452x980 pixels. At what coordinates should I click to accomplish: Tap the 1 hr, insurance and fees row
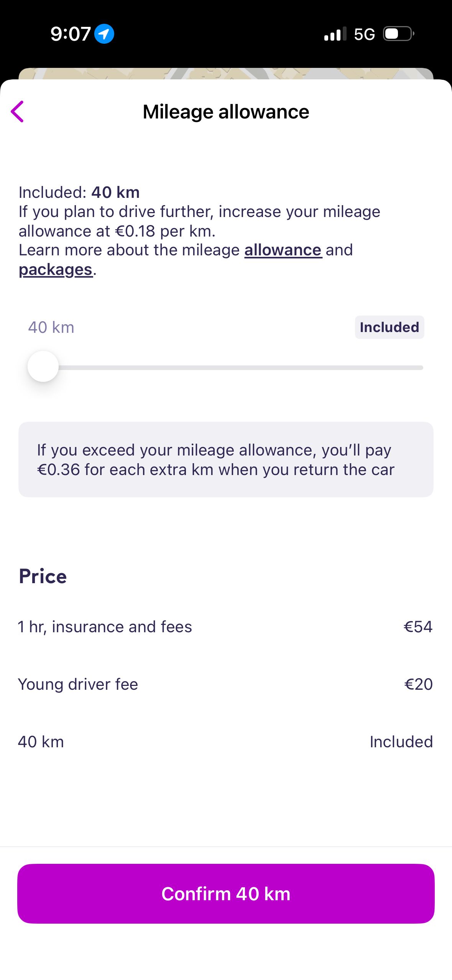click(x=226, y=626)
